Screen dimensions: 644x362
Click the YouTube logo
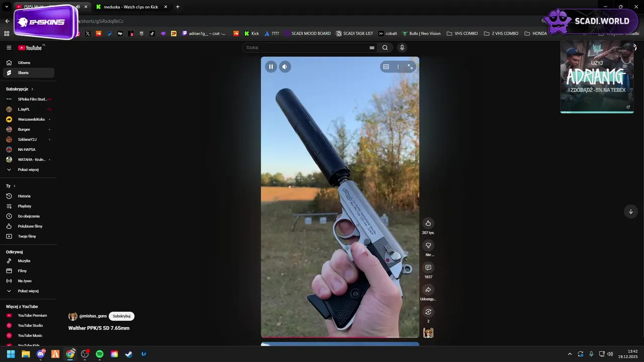(x=30, y=48)
